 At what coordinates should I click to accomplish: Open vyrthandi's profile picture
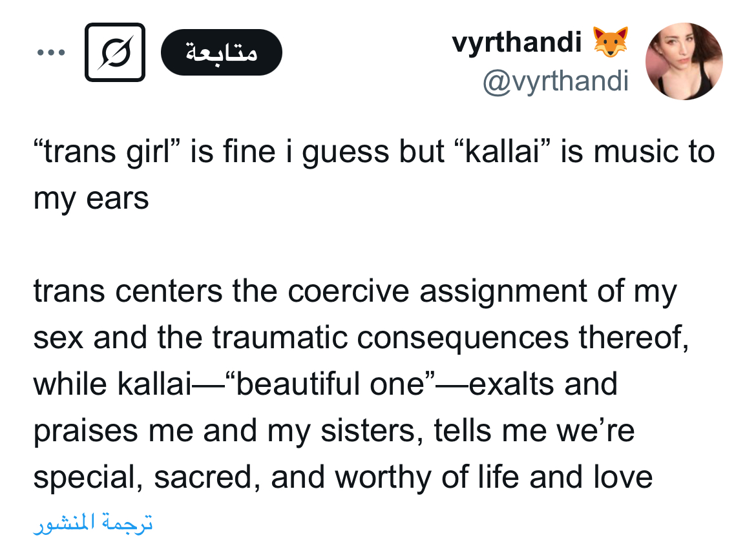[684, 61]
